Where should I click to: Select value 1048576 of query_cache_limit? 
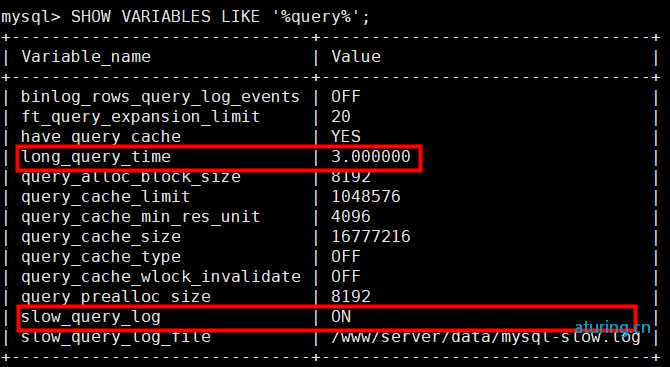(x=366, y=197)
